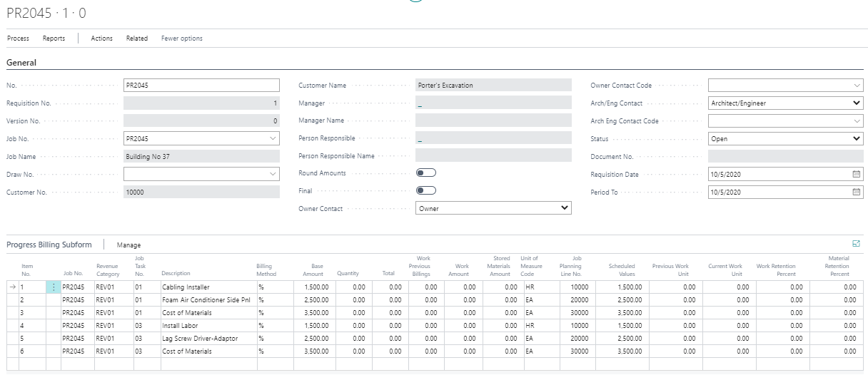Select row 1 arrow indicator
Screen dimensions: 868x375
11,287
